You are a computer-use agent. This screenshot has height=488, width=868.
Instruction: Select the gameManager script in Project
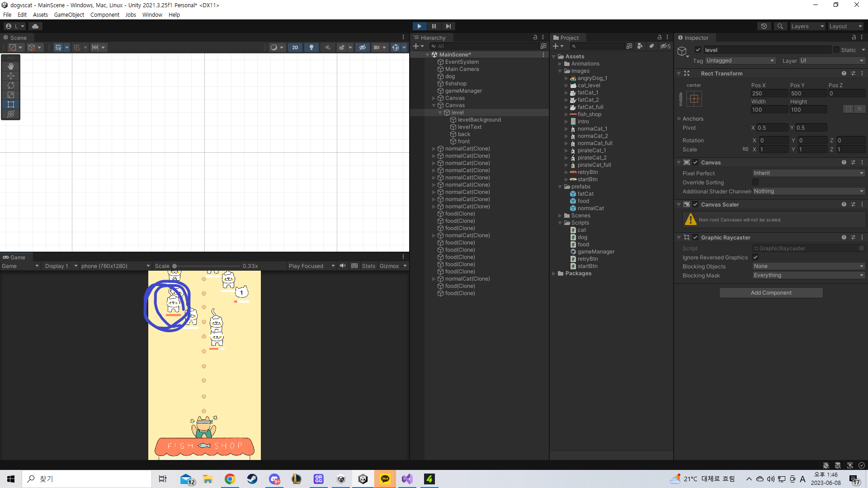point(596,252)
